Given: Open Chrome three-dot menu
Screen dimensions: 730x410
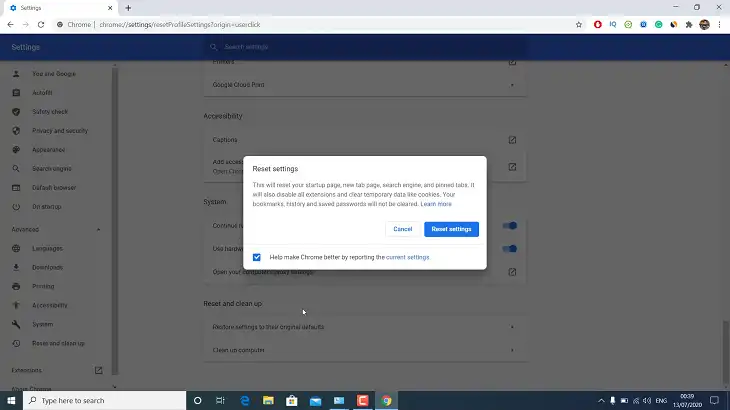Looking at the screenshot, I should [719, 25].
